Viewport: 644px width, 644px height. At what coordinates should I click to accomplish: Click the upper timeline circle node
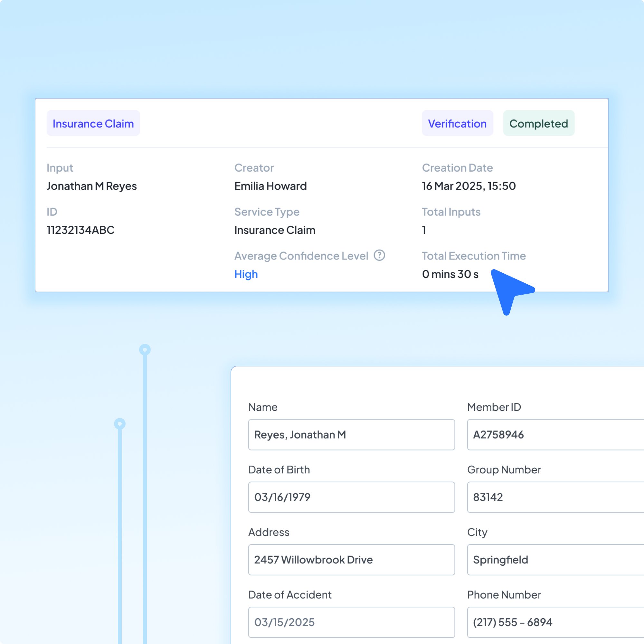coord(145,350)
